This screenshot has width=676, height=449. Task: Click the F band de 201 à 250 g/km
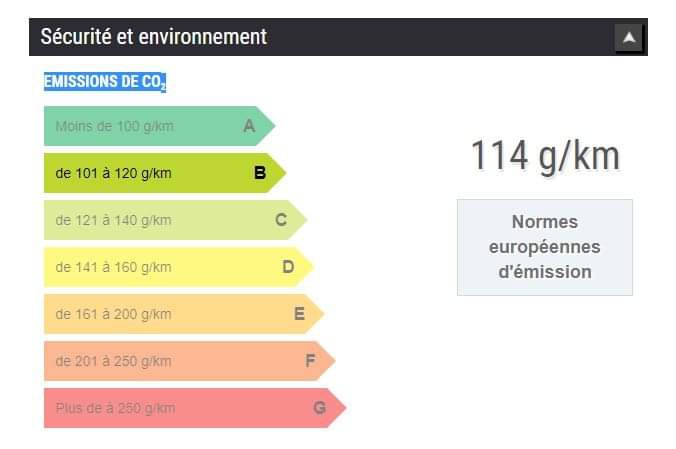[x=189, y=361]
